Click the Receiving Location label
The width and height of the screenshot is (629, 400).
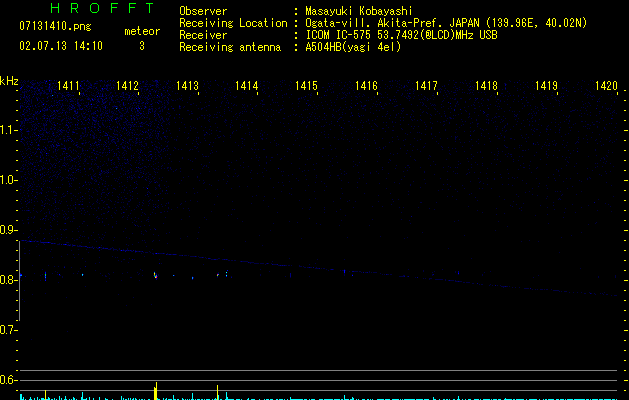pos(233,23)
